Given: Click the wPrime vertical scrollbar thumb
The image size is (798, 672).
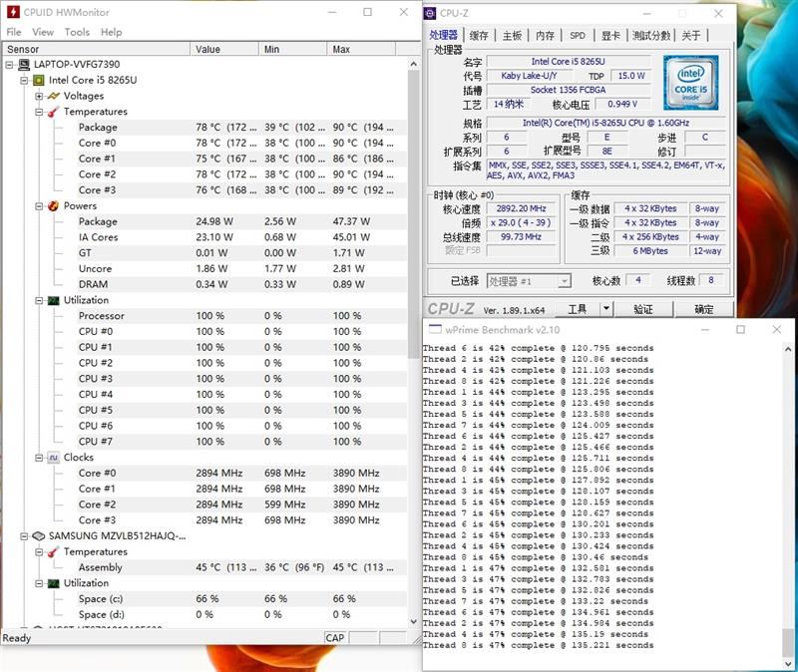Looking at the screenshot, I should point(788,642).
